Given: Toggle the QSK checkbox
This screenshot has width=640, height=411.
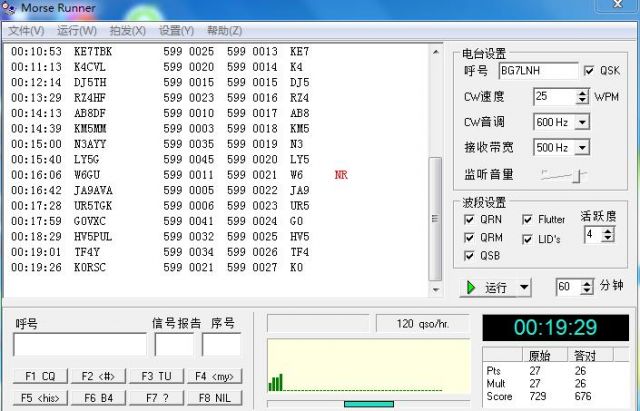Looking at the screenshot, I should coord(589,71).
